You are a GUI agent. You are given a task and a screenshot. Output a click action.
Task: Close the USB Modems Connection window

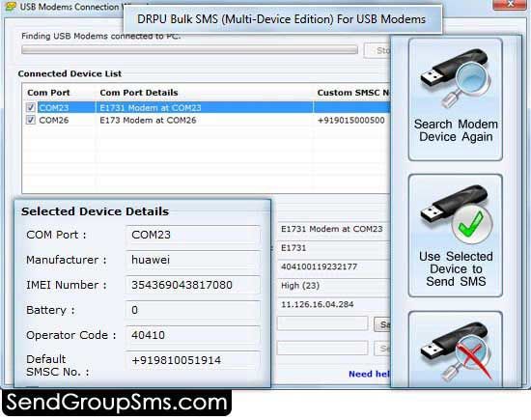pos(511,4)
